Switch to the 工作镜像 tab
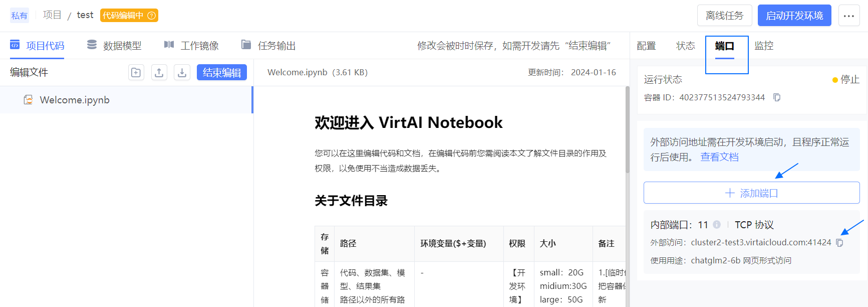This screenshot has width=868, height=307. [x=191, y=46]
